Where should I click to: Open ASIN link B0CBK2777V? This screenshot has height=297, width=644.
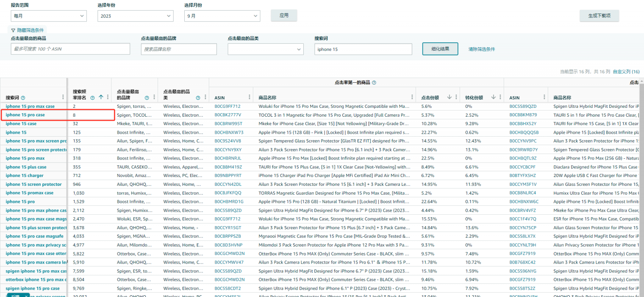pos(228,115)
